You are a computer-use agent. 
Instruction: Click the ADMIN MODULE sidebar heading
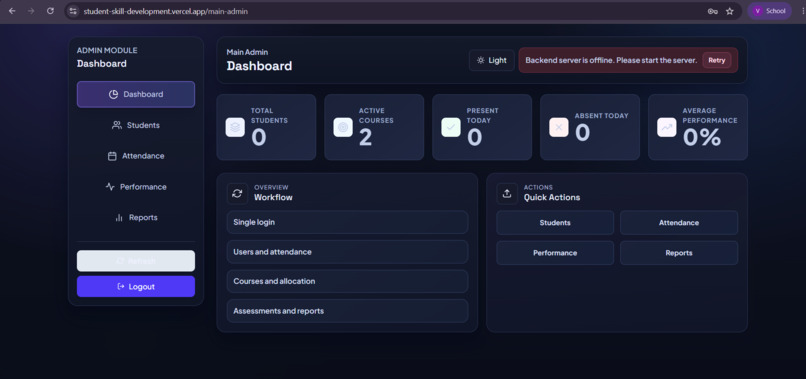(x=107, y=50)
